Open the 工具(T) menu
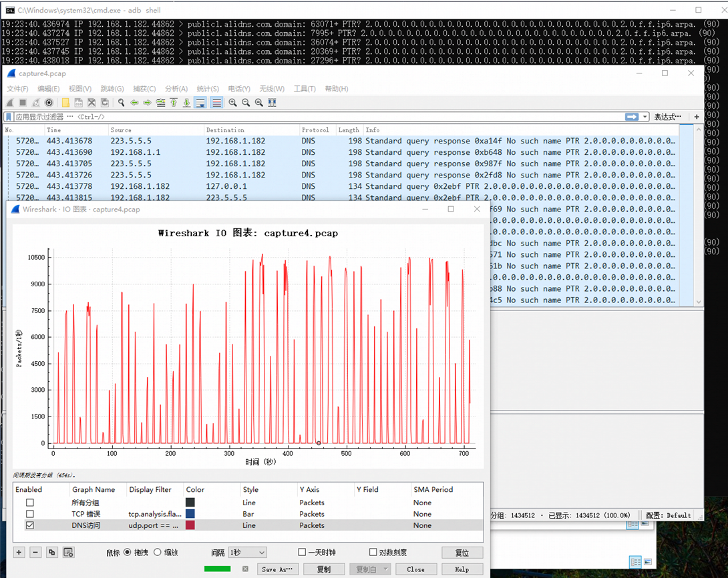The height and width of the screenshot is (578, 728). pyautogui.click(x=305, y=89)
